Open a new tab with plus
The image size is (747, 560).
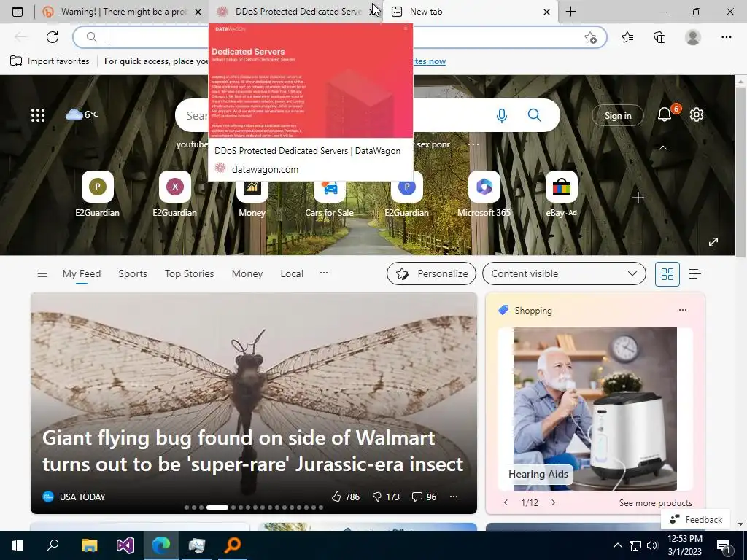(570, 12)
